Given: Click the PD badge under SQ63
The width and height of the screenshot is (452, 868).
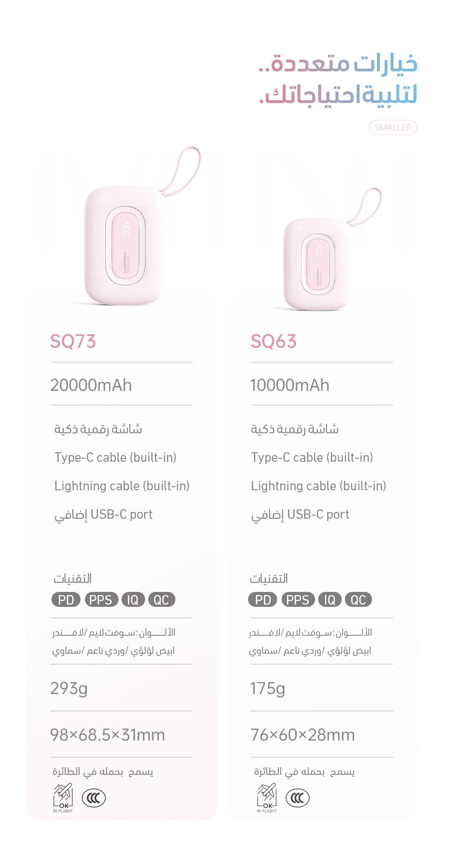Looking at the screenshot, I should click(x=263, y=600).
